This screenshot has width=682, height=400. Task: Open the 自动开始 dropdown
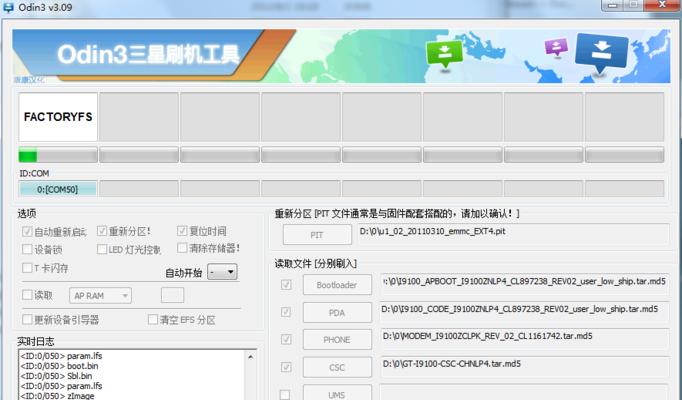222,272
